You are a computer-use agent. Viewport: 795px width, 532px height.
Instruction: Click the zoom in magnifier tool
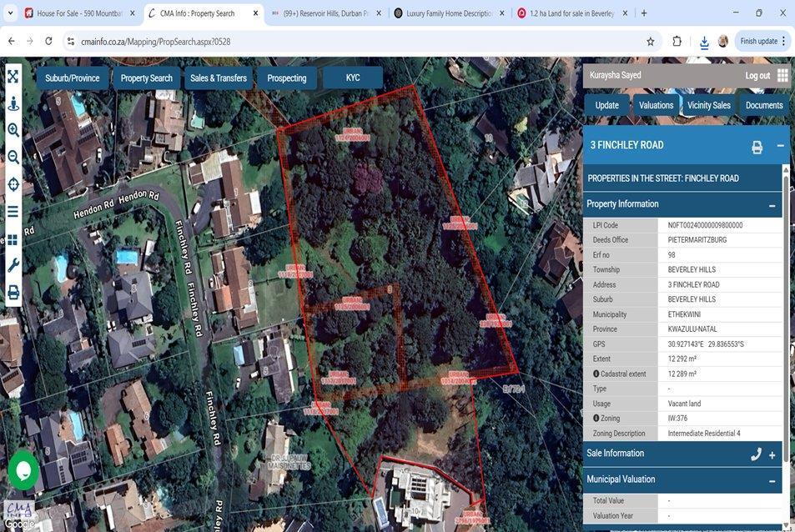point(13,129)
